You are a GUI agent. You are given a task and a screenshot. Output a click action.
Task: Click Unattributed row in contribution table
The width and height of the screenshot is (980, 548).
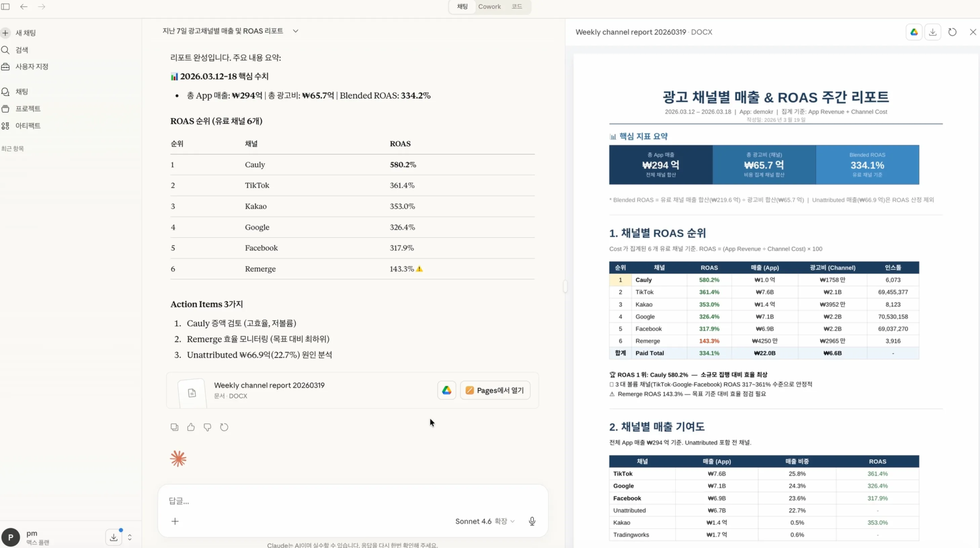point(764,510)
